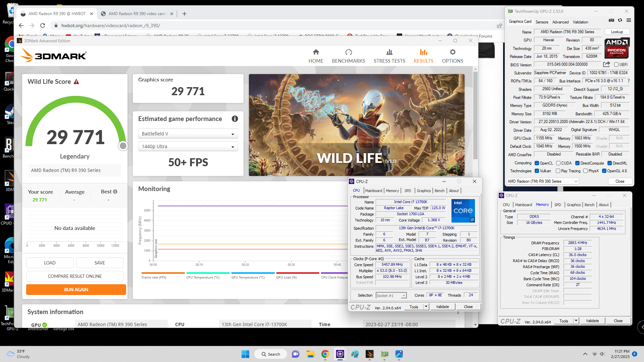This screenshot has height=362, width=644.
Task: Toggle OpenCL checkbox in GPU-Z
Action: point(537,163)
